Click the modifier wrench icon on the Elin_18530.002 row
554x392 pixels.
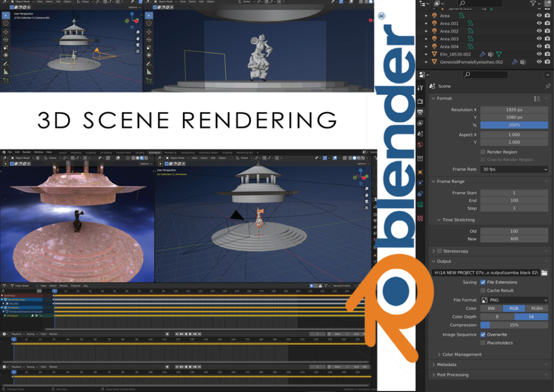(482, 54)
